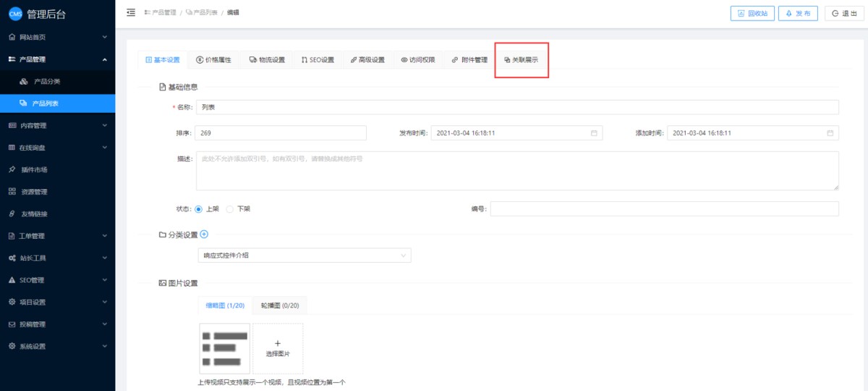The width and height of the screenshot is (868, 391).
Task: Switch to the 价格属性 tab
Action: point(213,60)
